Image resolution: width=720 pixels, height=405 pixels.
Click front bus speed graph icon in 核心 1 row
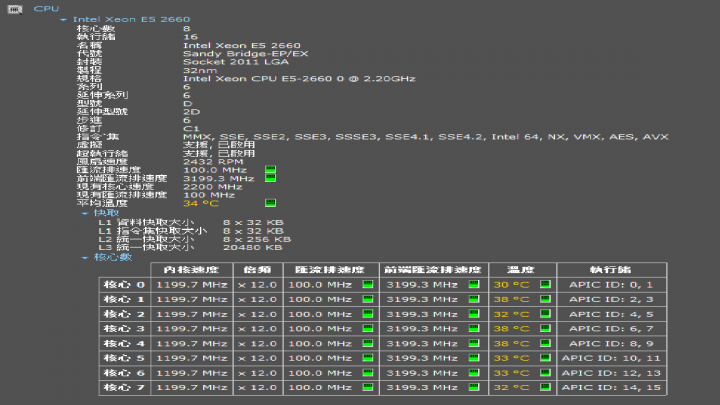474,299
